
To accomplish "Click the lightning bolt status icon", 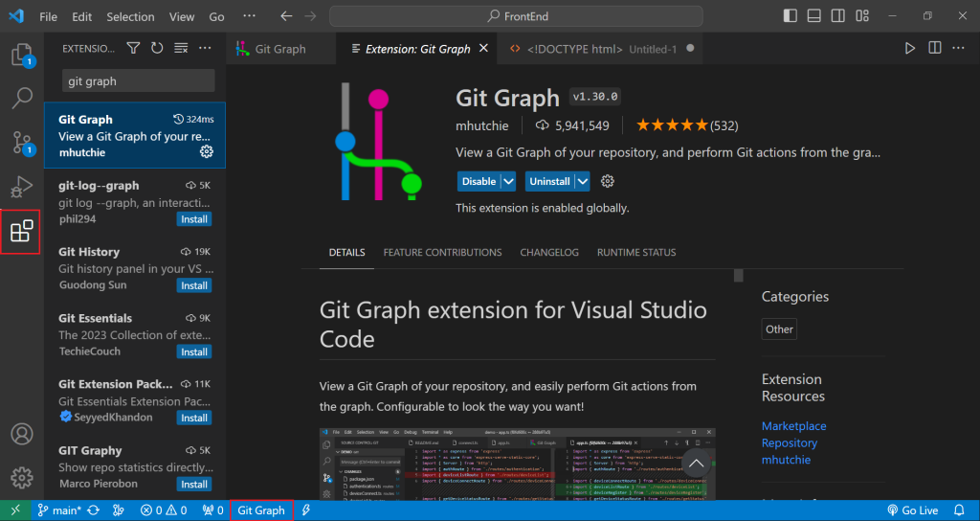I will (306, 510).
